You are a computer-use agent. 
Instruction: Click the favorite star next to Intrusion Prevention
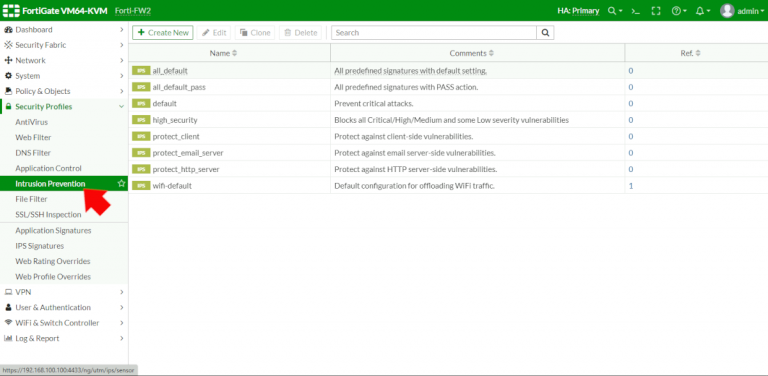(x=121, y=184)
